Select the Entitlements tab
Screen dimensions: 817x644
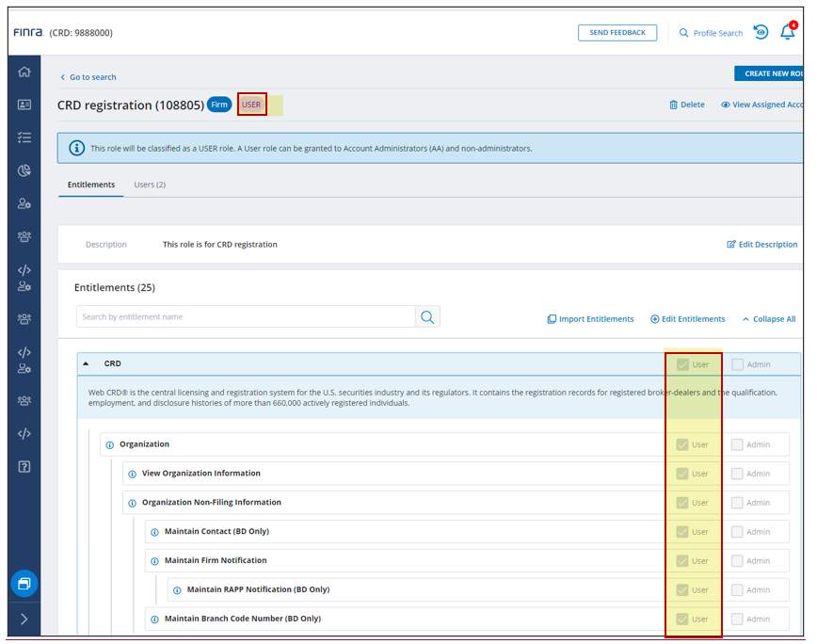91,185
